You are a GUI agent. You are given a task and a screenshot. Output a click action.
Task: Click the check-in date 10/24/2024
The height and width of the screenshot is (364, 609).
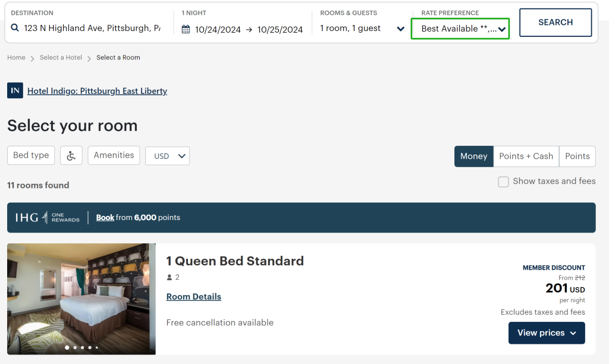[x=218, y=30]
